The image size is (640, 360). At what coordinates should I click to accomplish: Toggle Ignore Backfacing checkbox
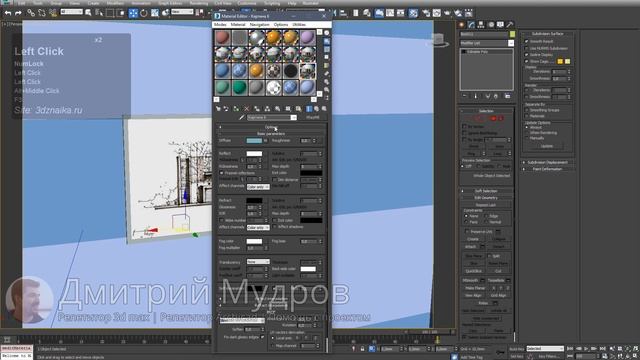click(x=464, y=133)
